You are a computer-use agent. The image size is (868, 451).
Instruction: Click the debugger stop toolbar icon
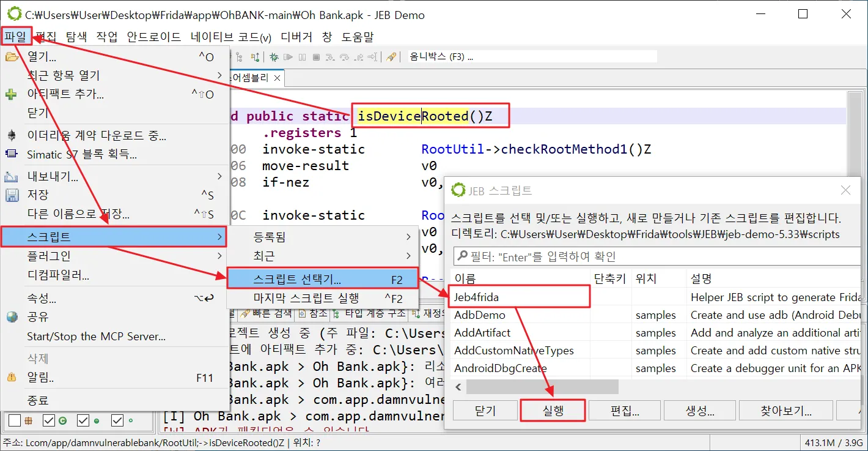tap(316, 57)
